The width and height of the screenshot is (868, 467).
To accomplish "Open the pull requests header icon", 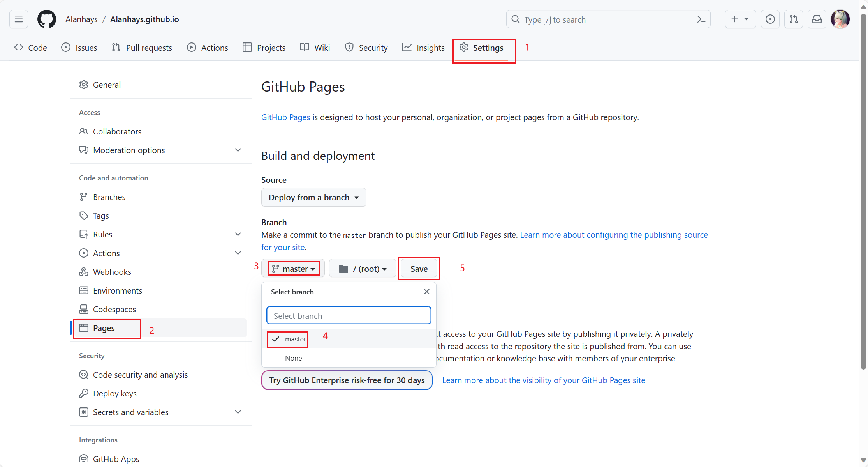I will point(793,19).
